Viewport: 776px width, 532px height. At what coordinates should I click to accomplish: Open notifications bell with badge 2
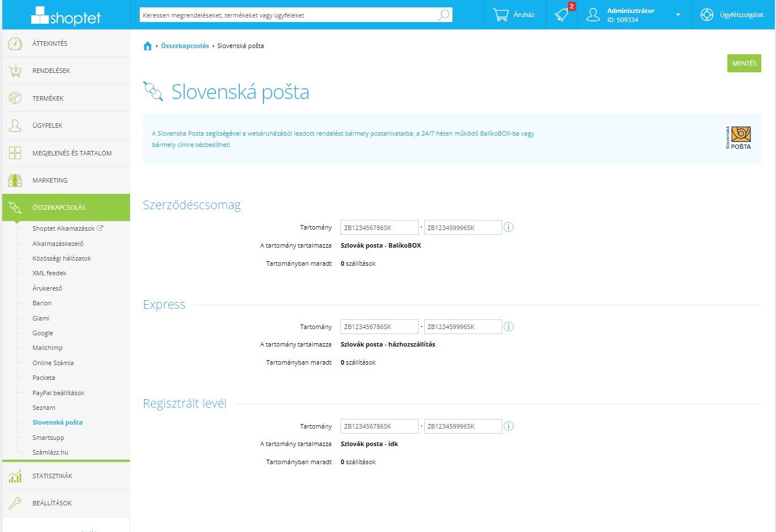pos(562,15)
